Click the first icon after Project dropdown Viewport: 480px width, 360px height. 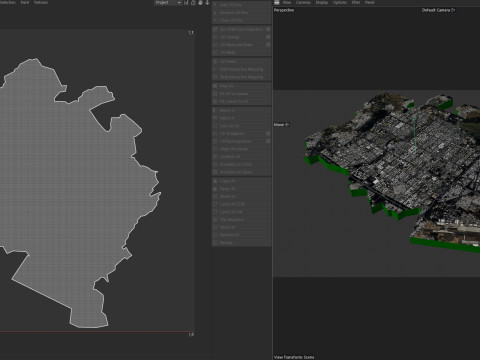[186, 3]
